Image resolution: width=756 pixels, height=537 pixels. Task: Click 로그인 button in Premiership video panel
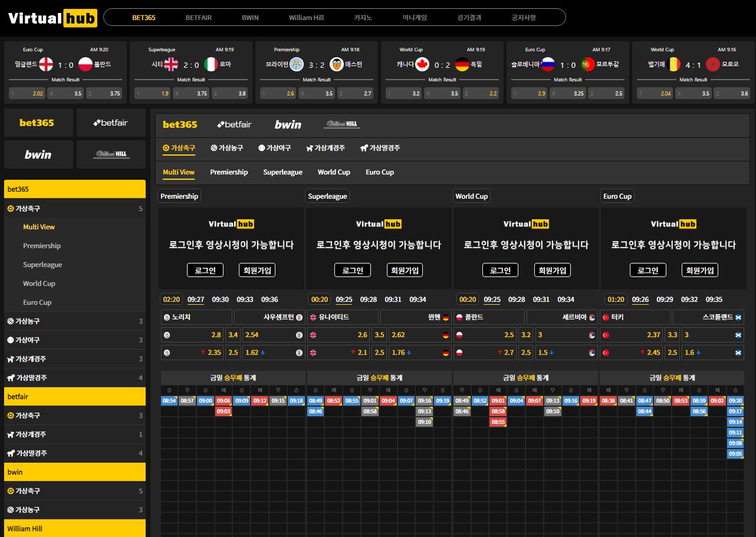[205, 270]
